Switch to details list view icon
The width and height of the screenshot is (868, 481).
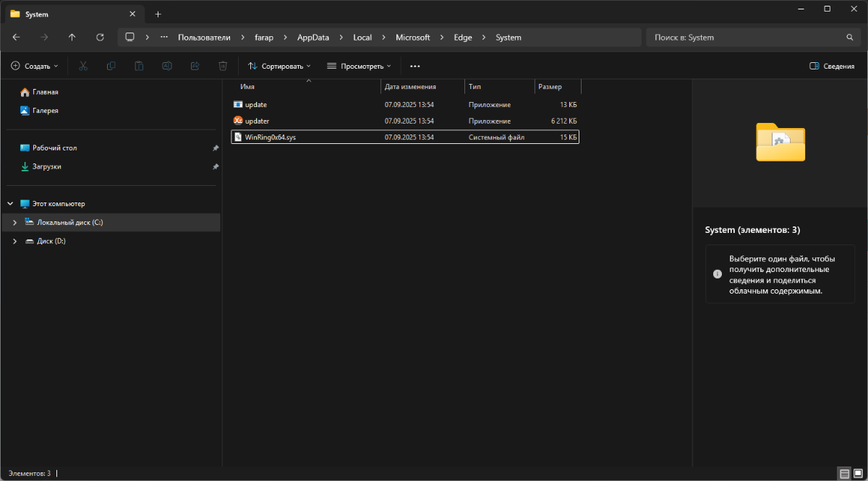pyautogui.click(x=844, y=474)
